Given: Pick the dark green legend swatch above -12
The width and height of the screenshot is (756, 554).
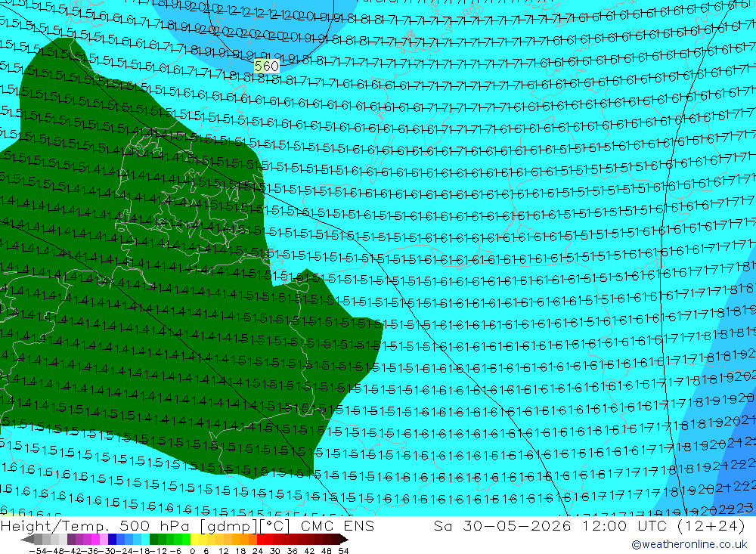Looking at the screenshot, I should pos(153,539).
